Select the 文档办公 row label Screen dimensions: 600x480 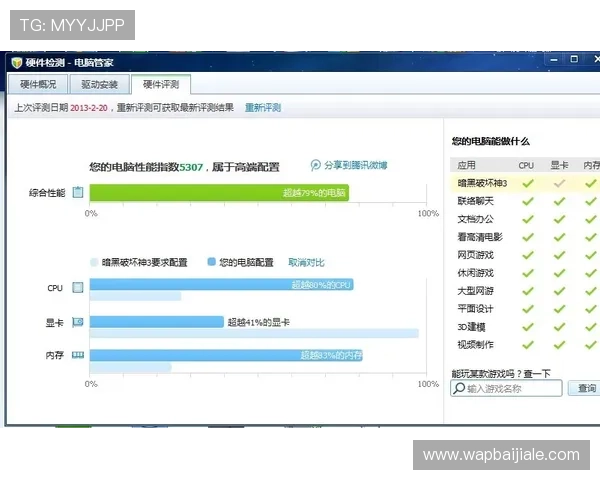475,219
